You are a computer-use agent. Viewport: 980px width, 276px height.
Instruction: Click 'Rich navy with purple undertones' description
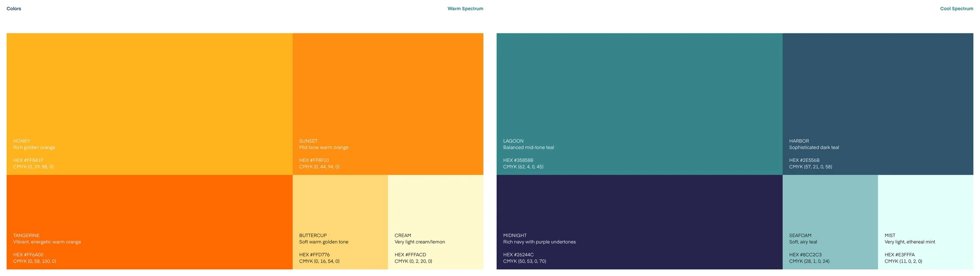539,242
